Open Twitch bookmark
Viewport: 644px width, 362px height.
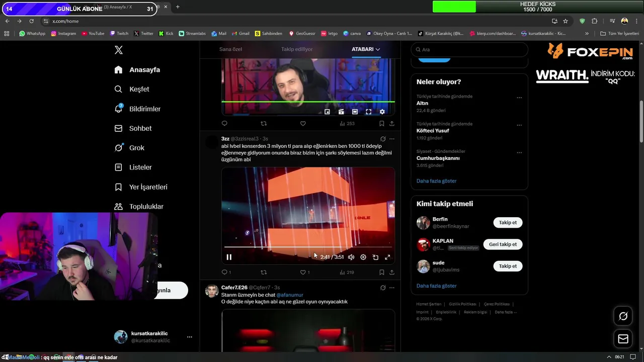click(x=119, y=34)
